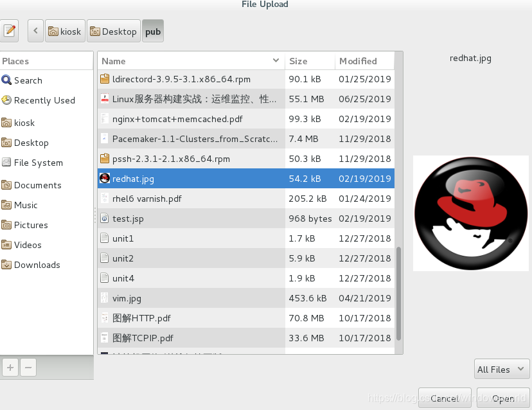This screenshot has height=410, width=532.
Task: Click the rhel6 varnish.pdf file icon
Action: (105, 198)
